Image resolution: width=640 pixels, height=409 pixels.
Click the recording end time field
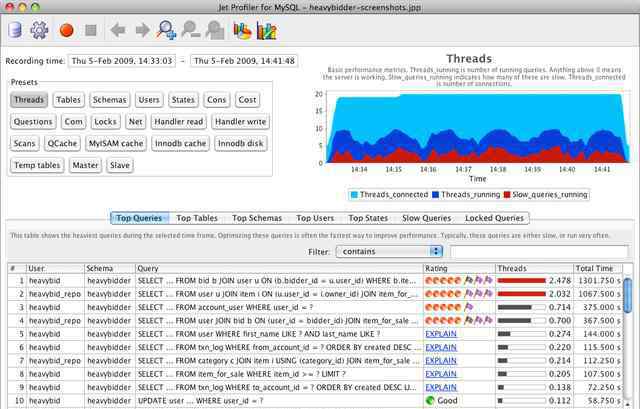244,61
